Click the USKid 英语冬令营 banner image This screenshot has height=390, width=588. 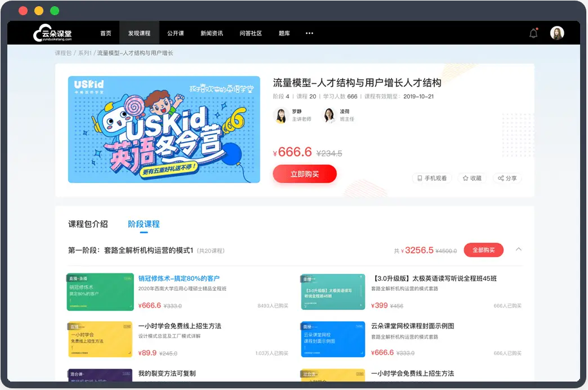click(x=164, y=130)
